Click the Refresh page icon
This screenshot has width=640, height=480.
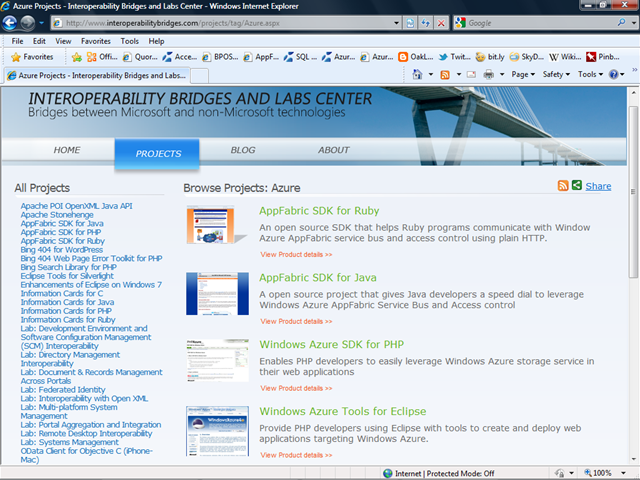[x=425, y=23]
